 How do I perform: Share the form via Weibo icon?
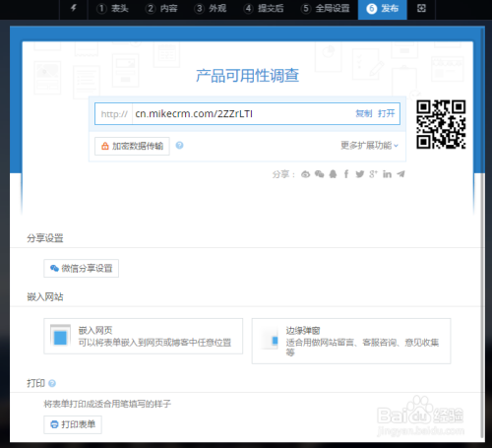(306, 174)
